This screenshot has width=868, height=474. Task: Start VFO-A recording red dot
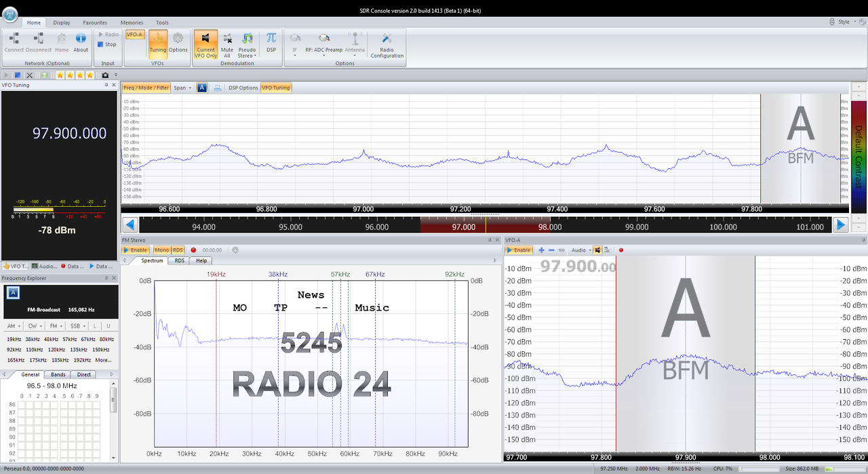[620, 250]
